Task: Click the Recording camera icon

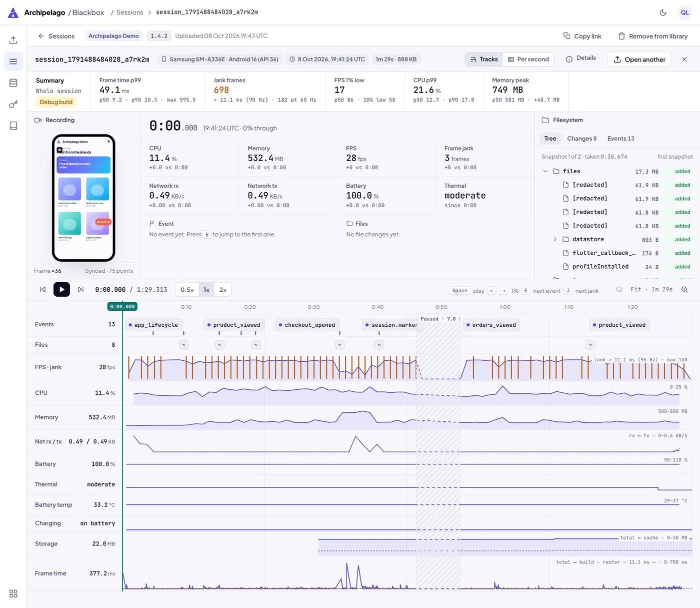Action: pos(38,120)
